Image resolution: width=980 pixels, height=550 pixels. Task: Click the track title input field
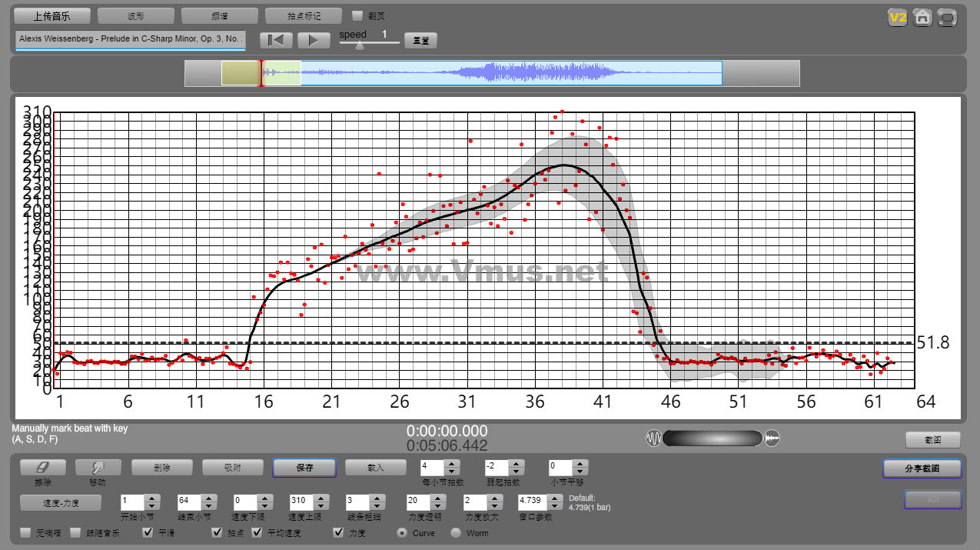(x=130, y=38)
